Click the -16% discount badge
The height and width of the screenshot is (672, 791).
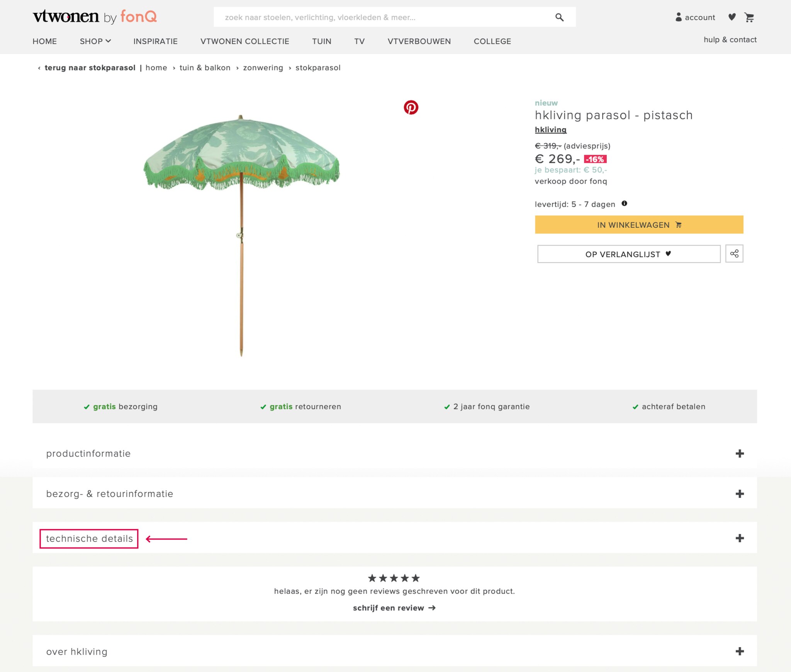(595, 159)
